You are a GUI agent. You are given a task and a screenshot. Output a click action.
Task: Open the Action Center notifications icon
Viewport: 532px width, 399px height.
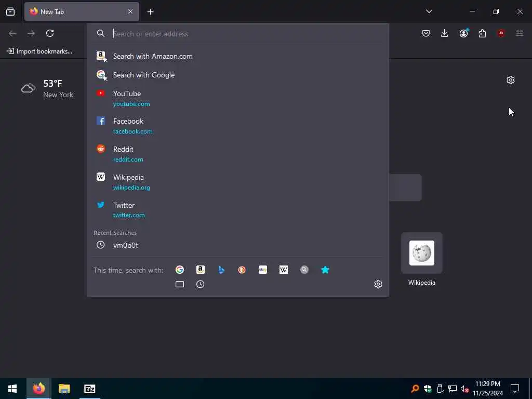[515, 389]
